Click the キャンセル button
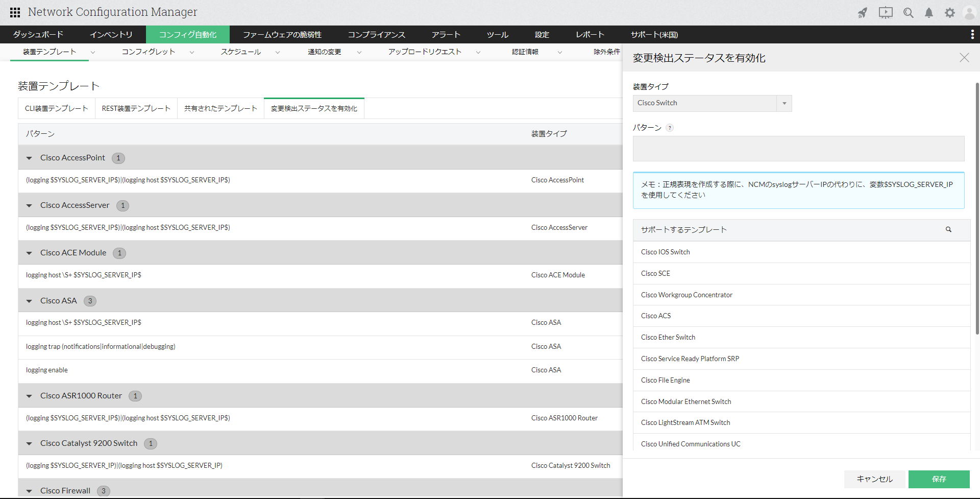 tap(874, 479)
